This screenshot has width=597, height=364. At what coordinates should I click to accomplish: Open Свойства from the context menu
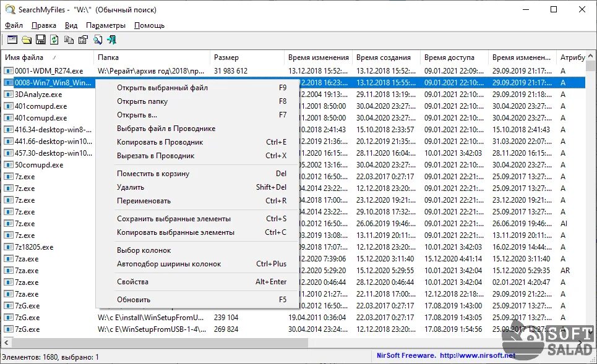(x=197, y=282)
